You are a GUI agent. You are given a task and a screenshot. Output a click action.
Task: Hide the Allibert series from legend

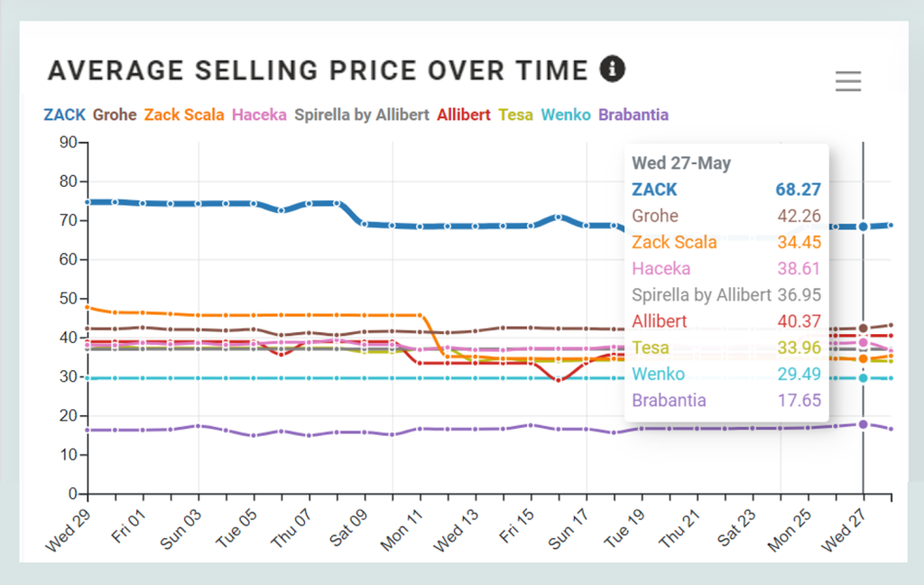click(x=463, y=115)
